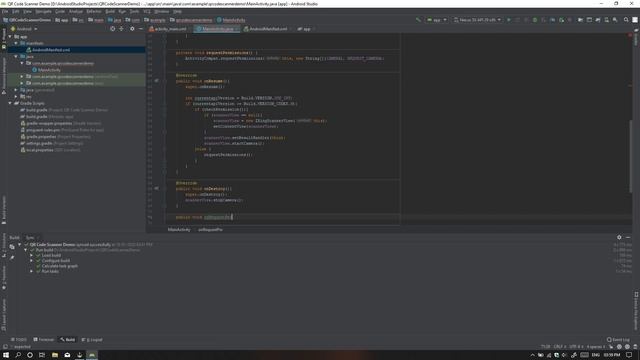Click the Apply Changes icon in toolbar
The width and height of the screenshot is (640, 360).
point(518,20)
